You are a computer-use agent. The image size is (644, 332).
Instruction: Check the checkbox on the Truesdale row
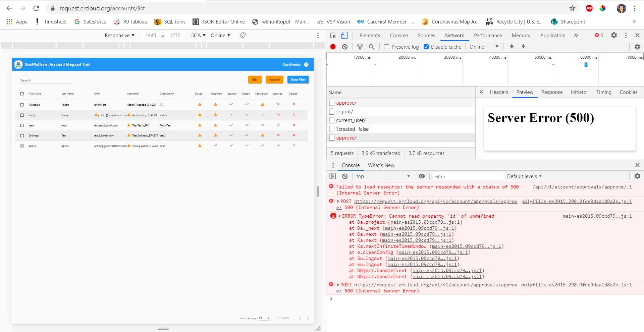[22, 104]
